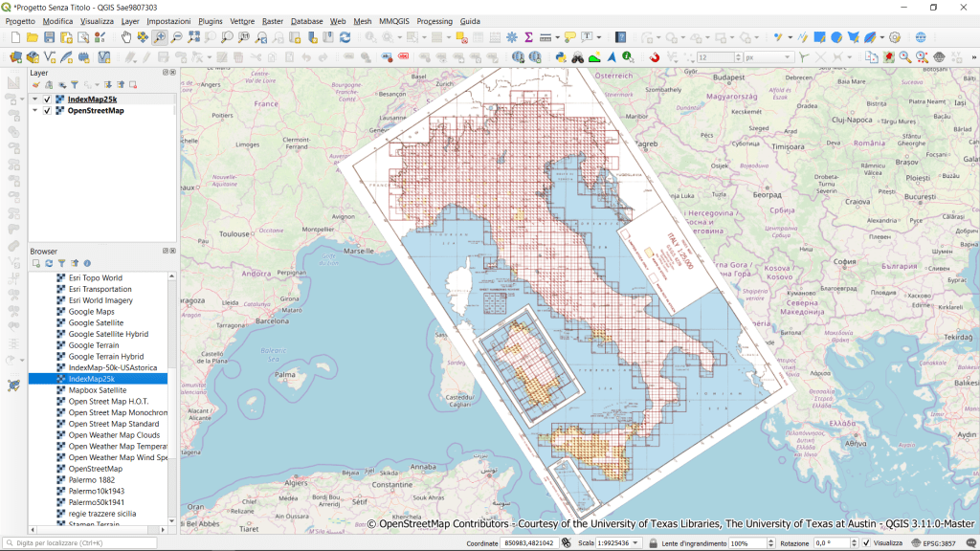Click the Open Project folder icon
Image resolution: width=980 pixels, height=551 pixels.
pyautogui.click(x=33, y=37)
